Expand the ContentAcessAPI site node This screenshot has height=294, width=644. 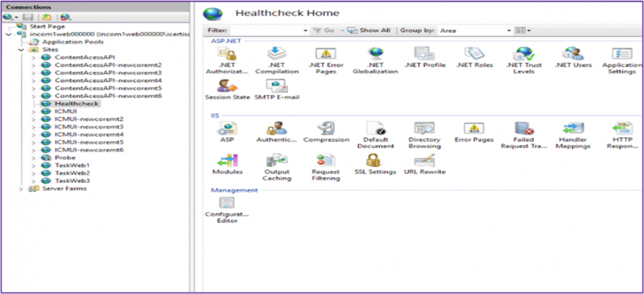pos(34,57)
